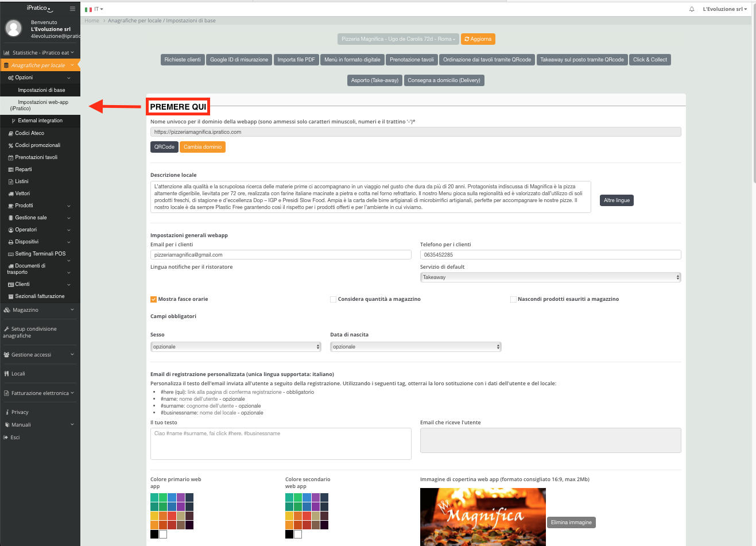Screen dimensions: 756x546
Task: Click the Codici promozionali percent icon
Action: pos(10,146)
